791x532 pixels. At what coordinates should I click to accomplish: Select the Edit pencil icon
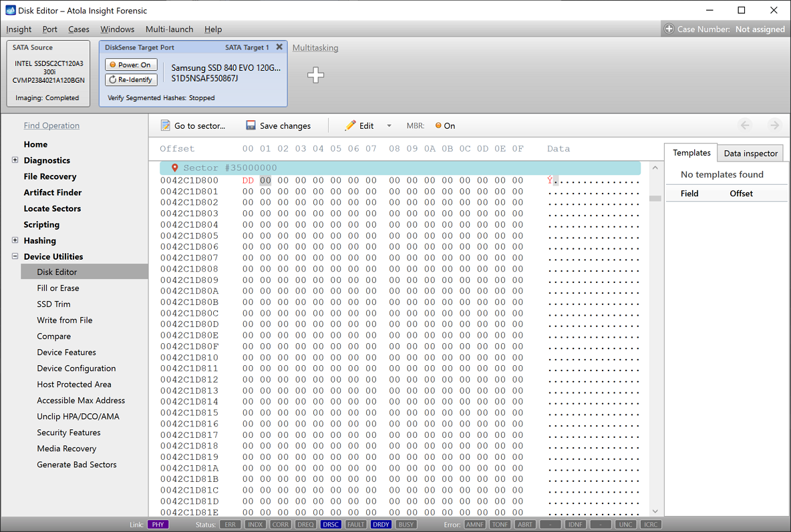(351, 125)
